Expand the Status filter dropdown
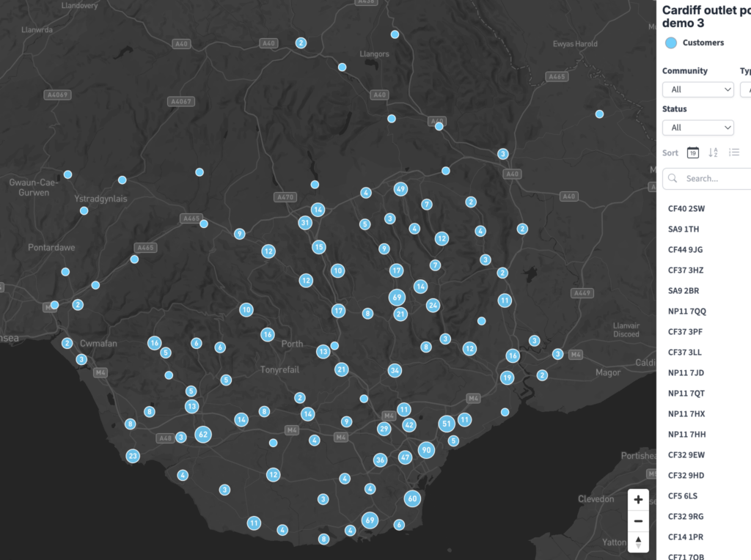Image resolution: width=751 pixels, height=560 pixels. click(697, 128)
